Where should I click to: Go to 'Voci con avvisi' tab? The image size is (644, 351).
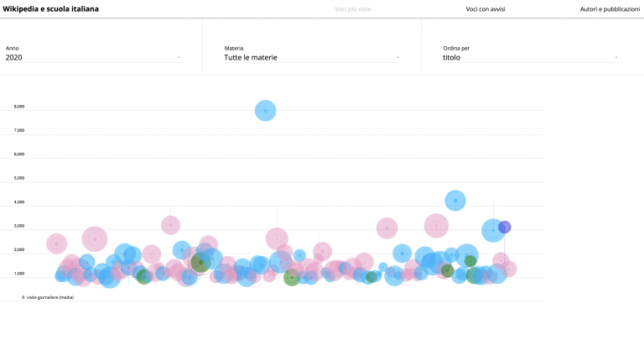coord(486,8)
